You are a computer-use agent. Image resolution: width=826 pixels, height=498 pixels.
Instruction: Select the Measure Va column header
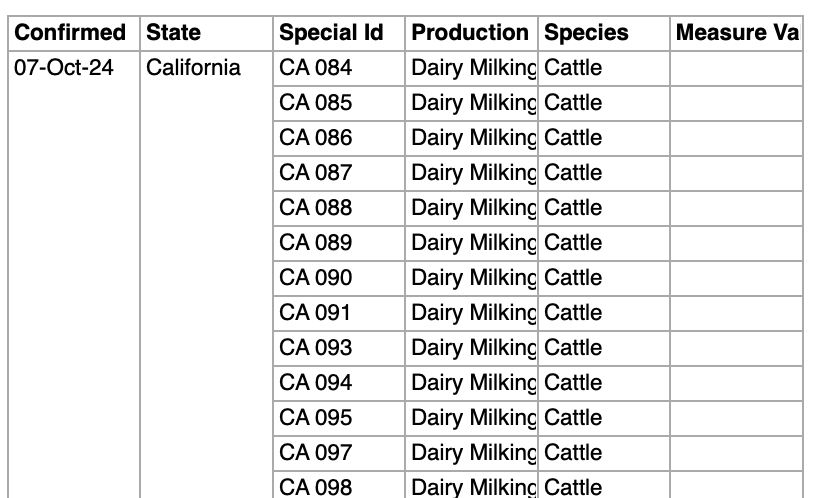coord(736,33)
